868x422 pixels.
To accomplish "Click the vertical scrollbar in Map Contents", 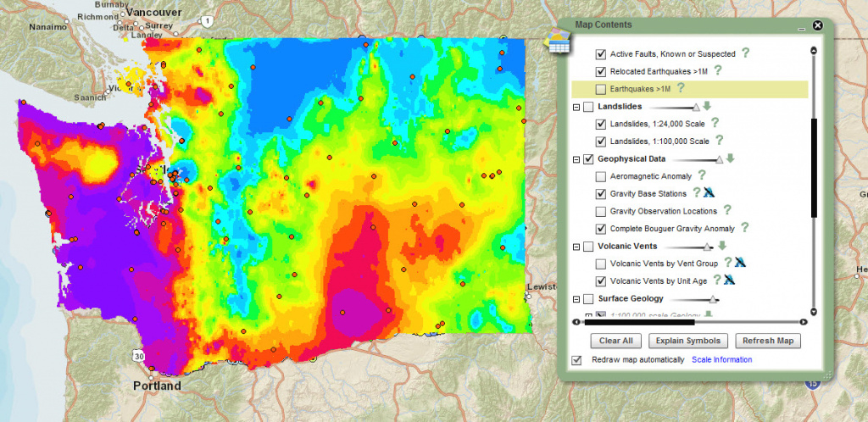I will tap(815, 169).
